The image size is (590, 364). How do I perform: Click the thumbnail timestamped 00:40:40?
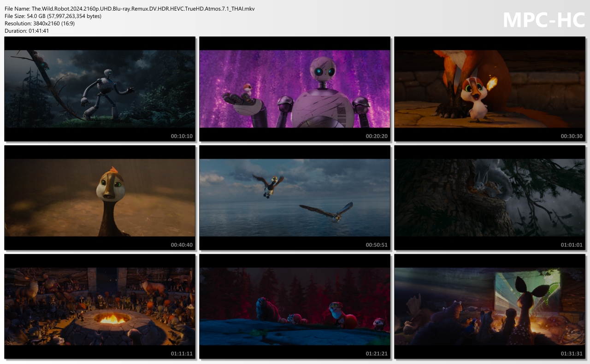pos(100,198)
